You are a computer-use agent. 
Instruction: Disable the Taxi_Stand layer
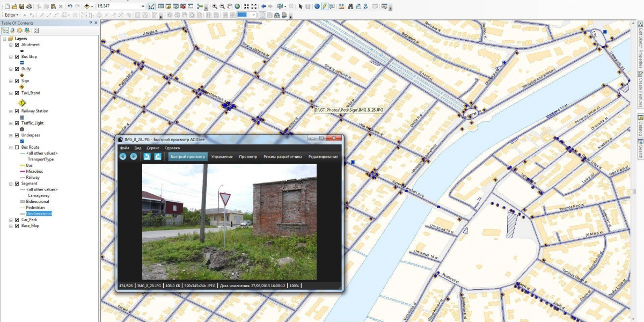pyautogui.click(x=17, y=93)
